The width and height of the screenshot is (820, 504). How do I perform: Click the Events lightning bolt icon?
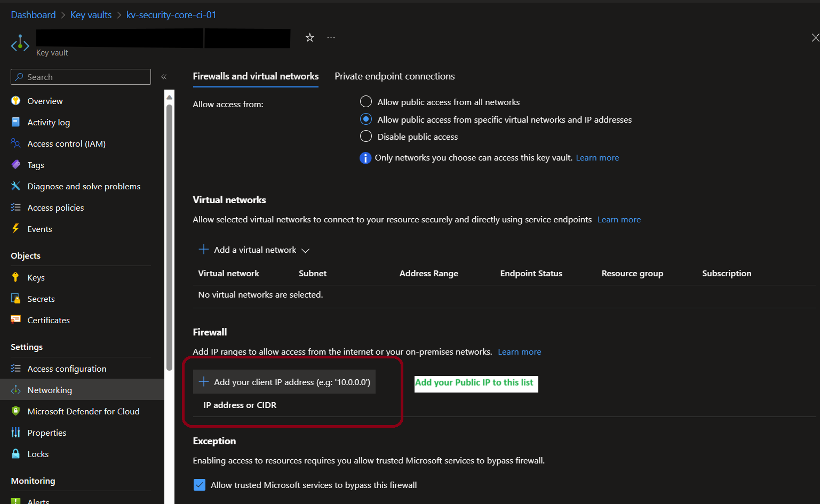[x=16, y=229]
